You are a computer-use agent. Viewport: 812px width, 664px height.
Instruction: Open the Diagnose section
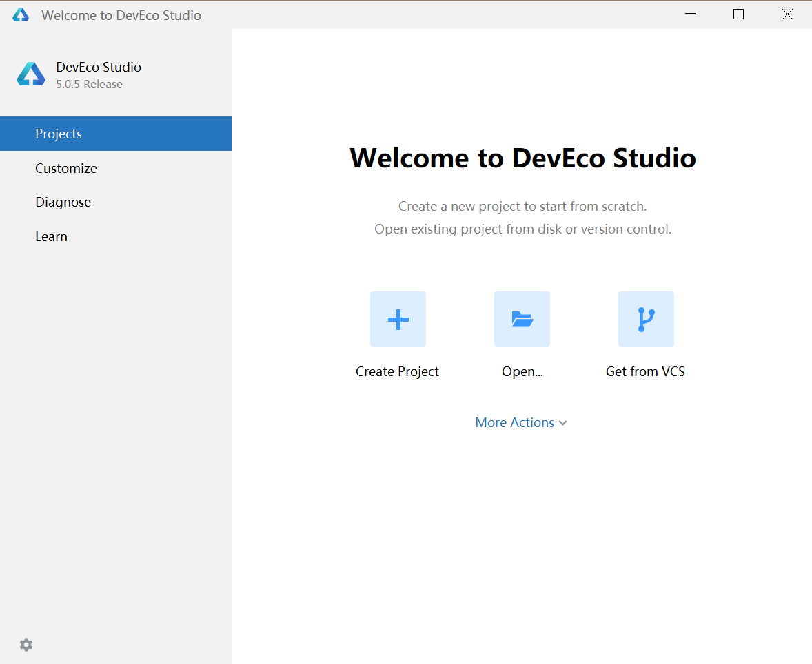click(x=63, y=201)
